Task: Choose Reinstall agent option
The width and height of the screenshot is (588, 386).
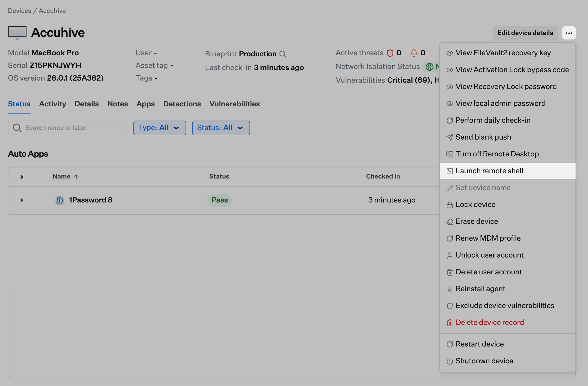Action: (507, 289)
